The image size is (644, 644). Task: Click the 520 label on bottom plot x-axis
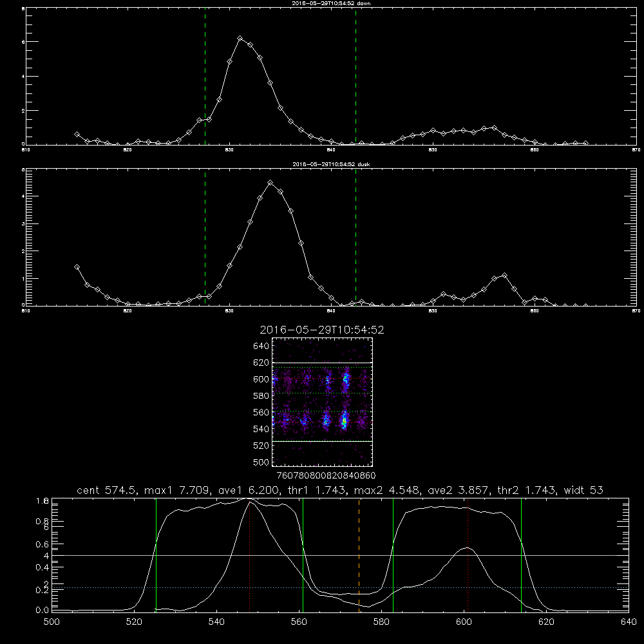(134, 622)
